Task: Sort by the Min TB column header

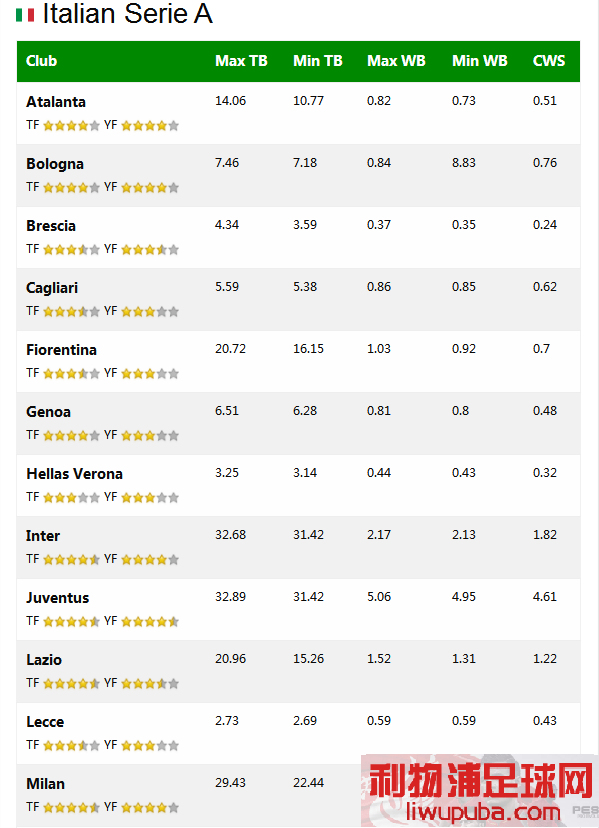Action: tap(317, 61)
